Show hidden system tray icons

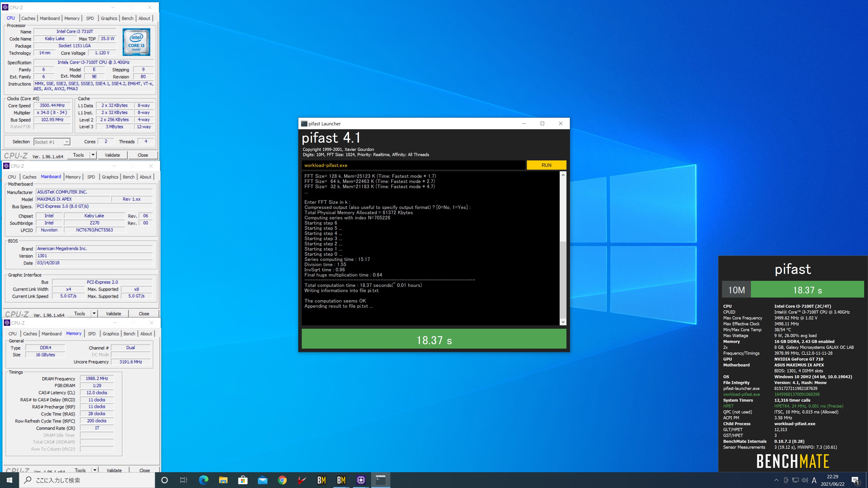point(776,480)
